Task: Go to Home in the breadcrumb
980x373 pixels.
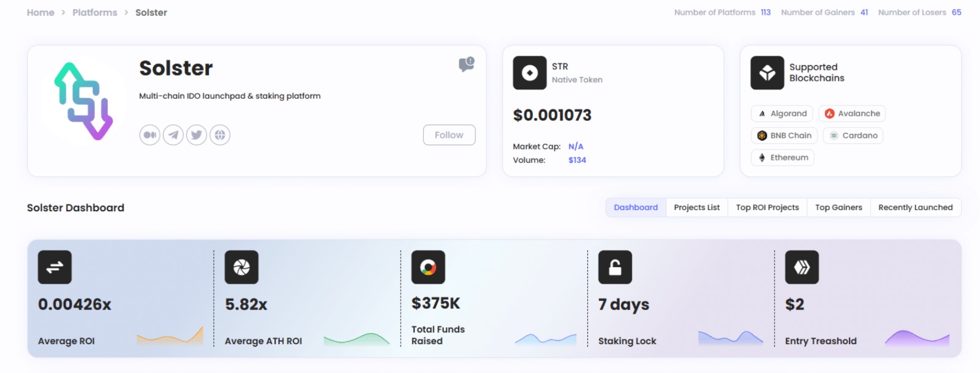Action: (x=40, y=12)
